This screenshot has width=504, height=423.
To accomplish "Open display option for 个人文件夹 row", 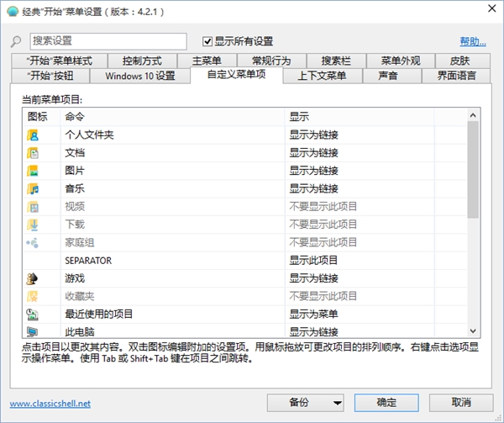I will point(314,135).
